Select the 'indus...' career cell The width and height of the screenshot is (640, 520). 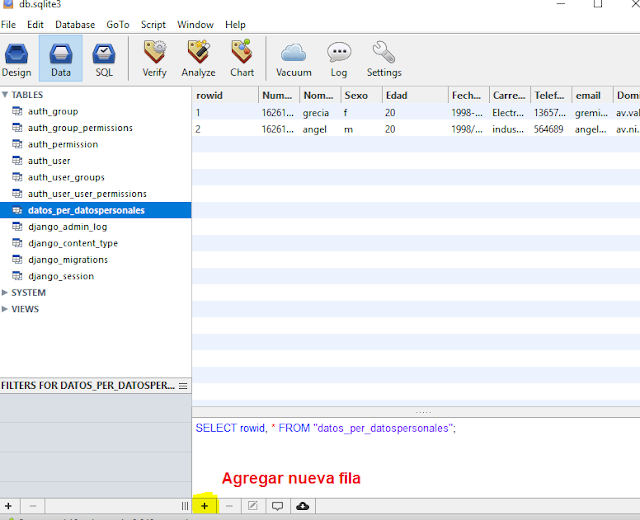510,129
